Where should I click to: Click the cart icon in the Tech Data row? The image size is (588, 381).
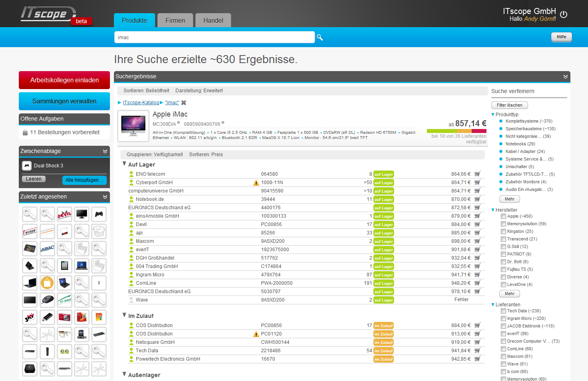477,351
